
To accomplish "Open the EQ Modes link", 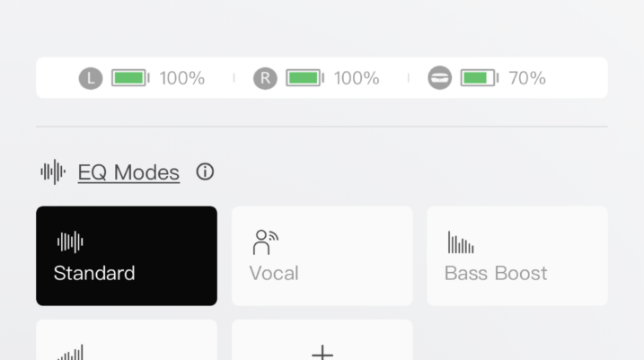I will (128, 172).
